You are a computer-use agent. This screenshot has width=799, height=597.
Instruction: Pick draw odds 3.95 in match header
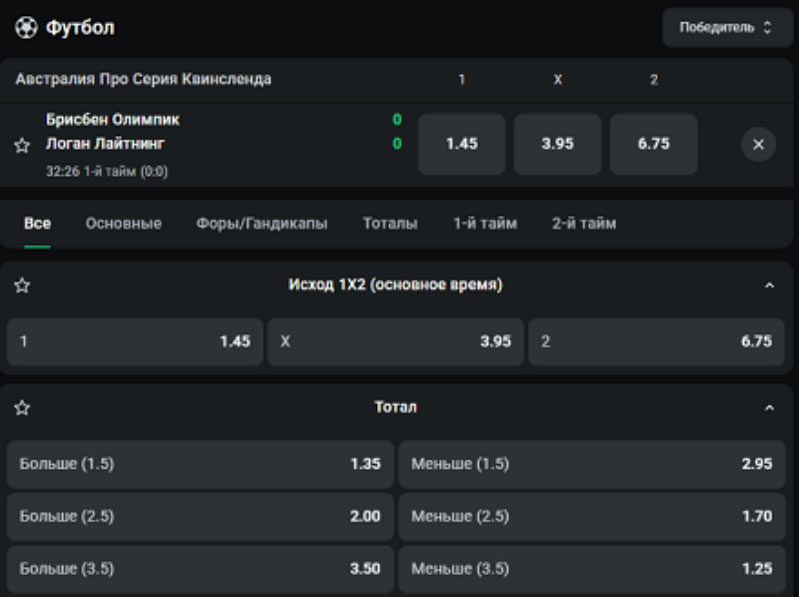pyautogui.click(x=557, y=144)
